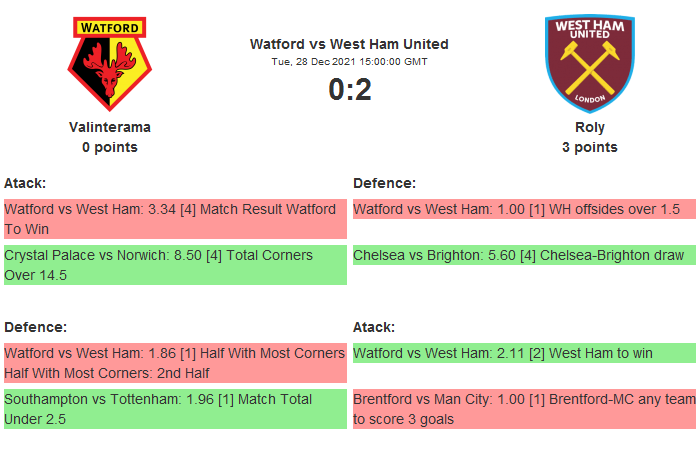This screenshot has width=700, height=460.
Task: Click the match date and time text
Action: point(349,62)
